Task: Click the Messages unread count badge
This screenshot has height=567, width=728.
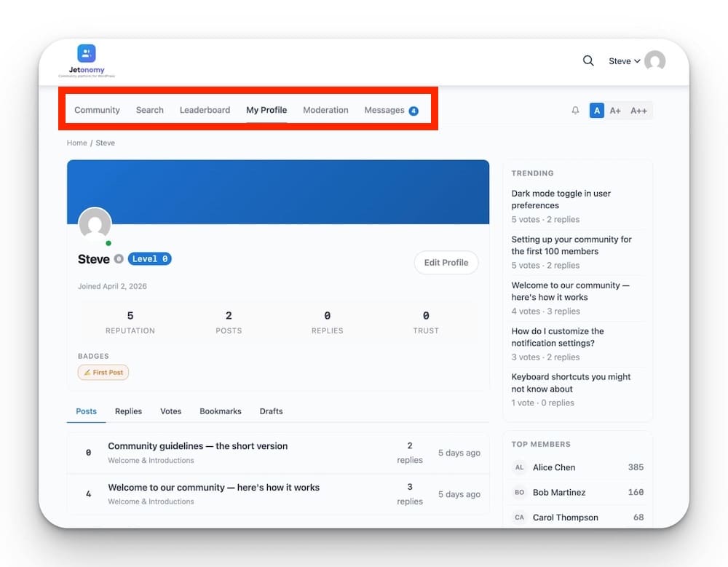Action: (414, 111)
